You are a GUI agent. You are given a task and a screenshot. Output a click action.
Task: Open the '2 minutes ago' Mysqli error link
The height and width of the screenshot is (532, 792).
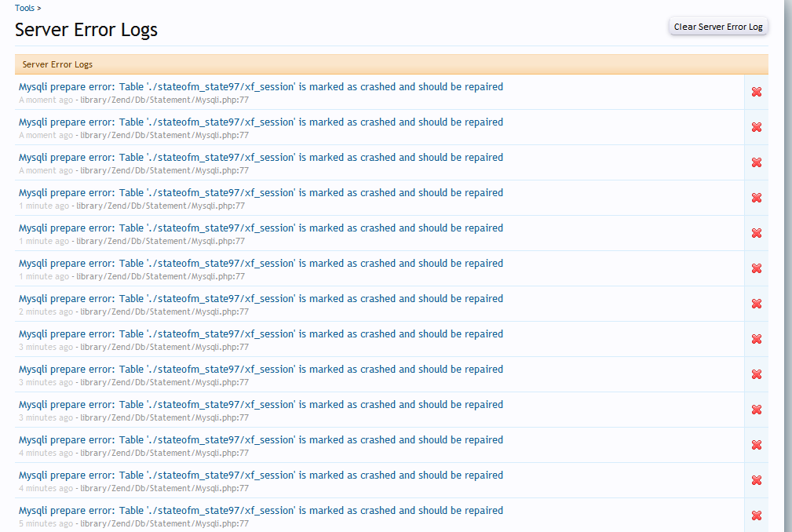point(261,299)
